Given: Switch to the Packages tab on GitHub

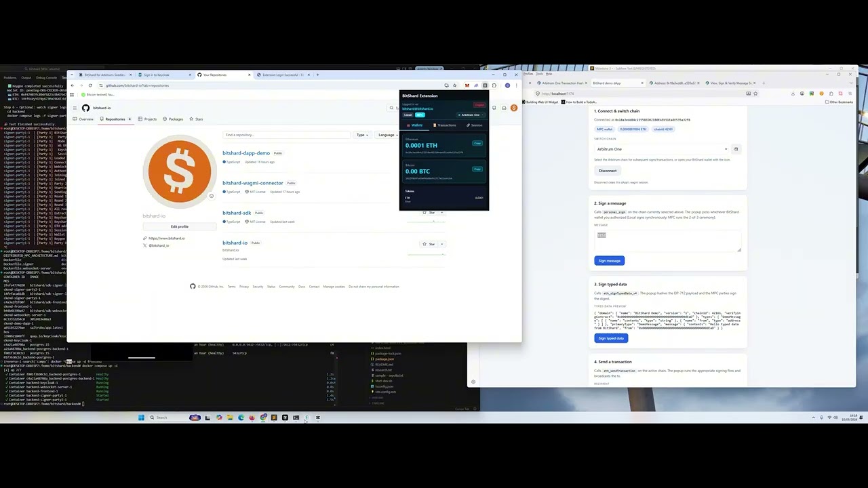Looking at the screenshot, I should [x=173, y=119].
